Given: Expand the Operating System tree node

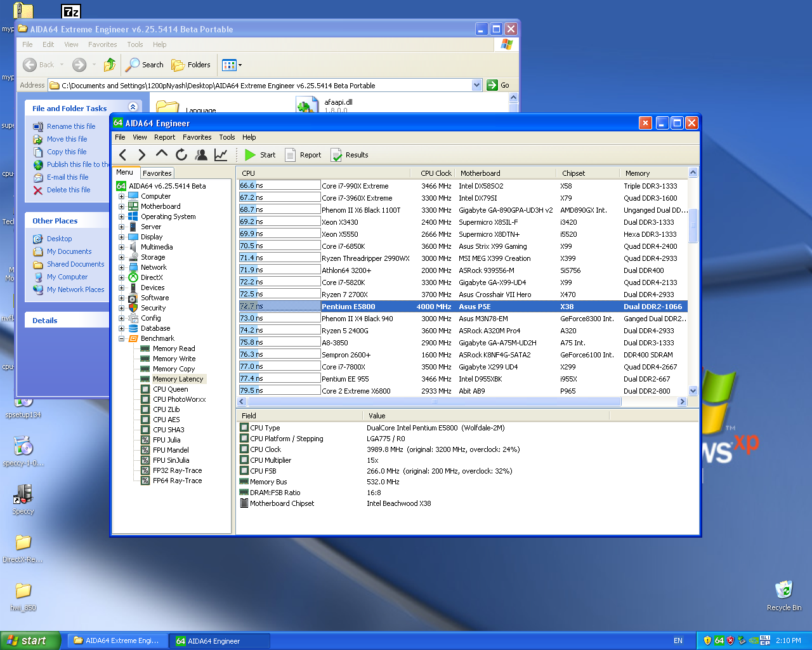Looking at the screenshot, I should click(x=121, y=216).
